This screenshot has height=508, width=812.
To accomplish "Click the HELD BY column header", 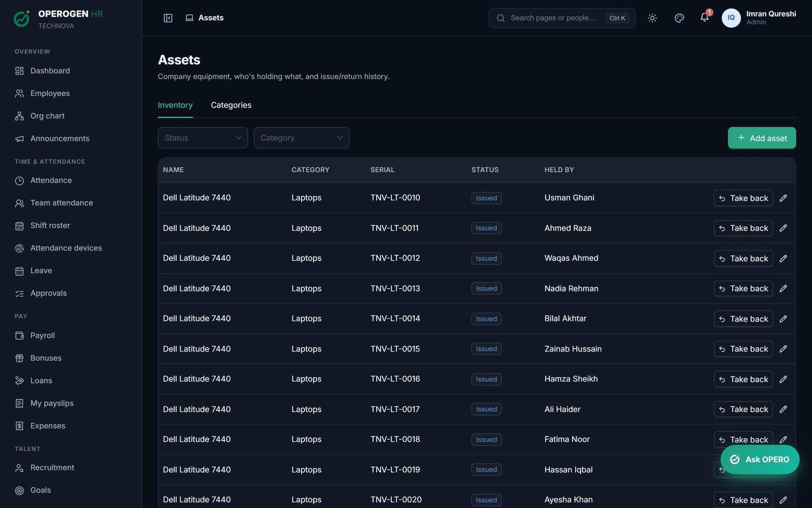I will pyautogui.click(x=559, y=170).
